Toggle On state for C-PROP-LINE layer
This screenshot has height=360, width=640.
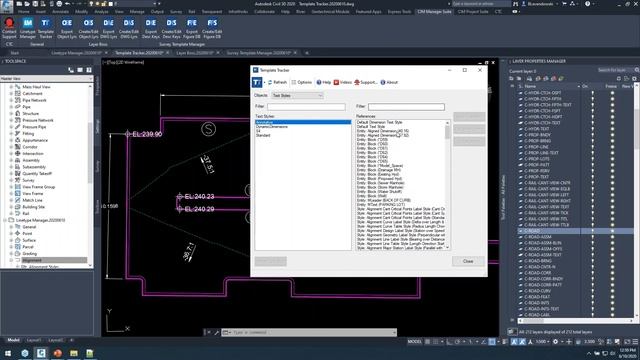[593, 147]
